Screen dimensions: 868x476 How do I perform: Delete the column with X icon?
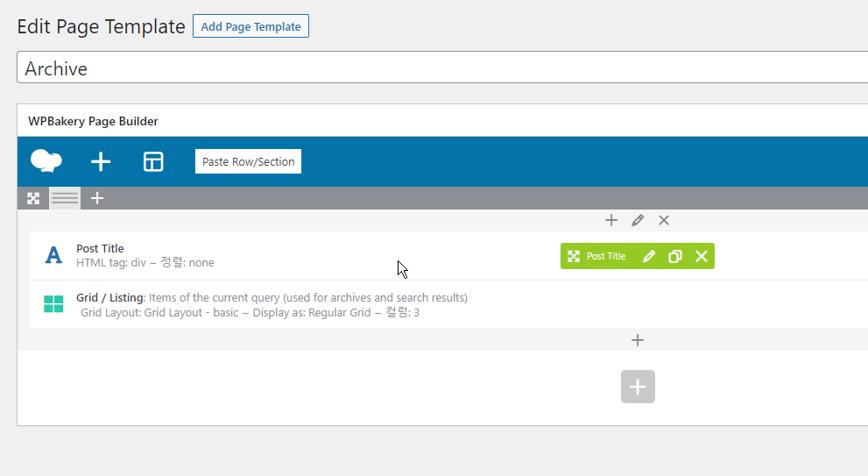[x=664, y=221]
